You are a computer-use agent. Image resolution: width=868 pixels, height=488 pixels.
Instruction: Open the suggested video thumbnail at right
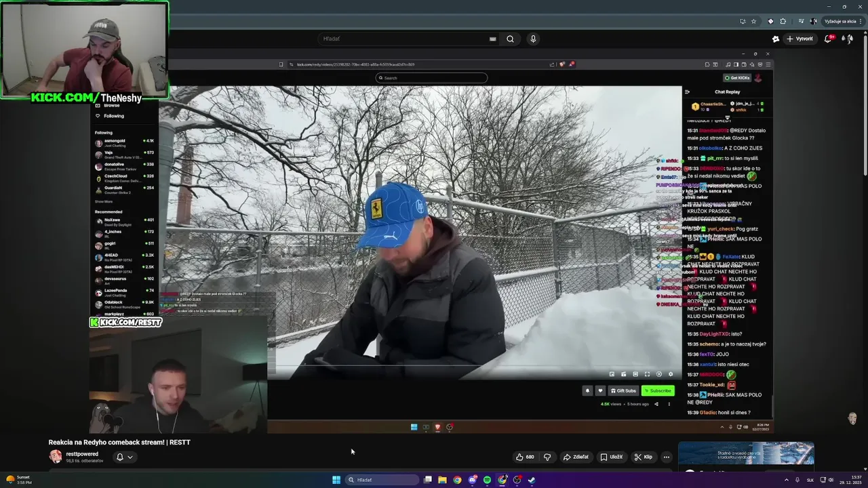pyautogui.click(x=746, y=453)
